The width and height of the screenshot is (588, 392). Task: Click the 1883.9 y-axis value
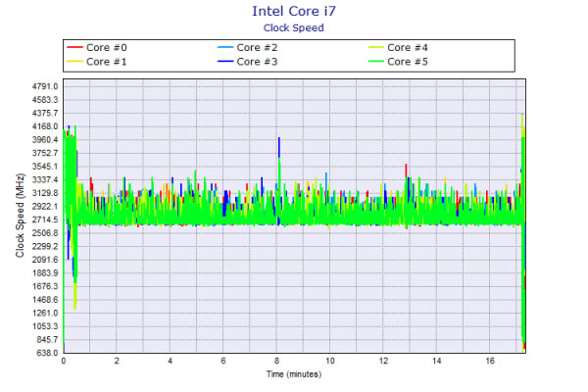tap(45, 273)
